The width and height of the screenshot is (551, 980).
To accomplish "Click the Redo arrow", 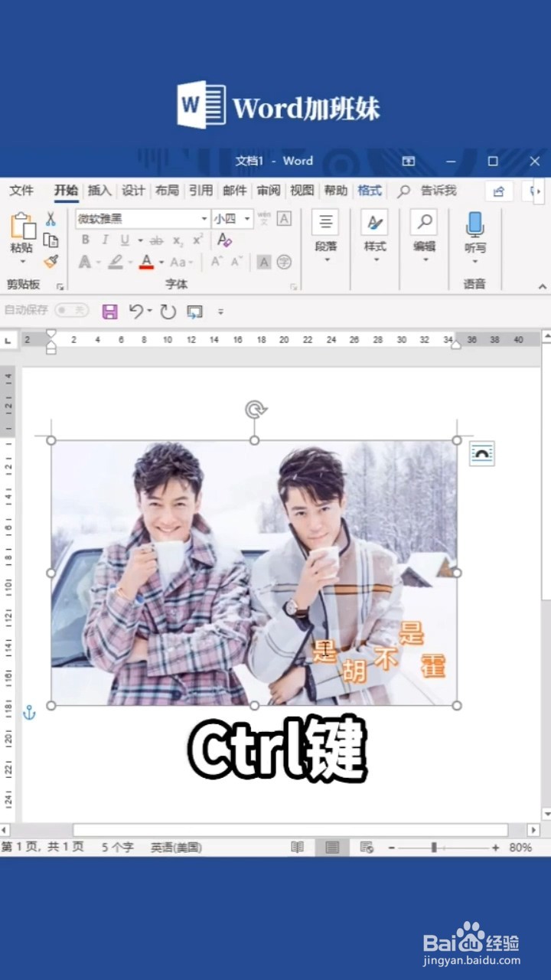I will click(x=168, y=311).
